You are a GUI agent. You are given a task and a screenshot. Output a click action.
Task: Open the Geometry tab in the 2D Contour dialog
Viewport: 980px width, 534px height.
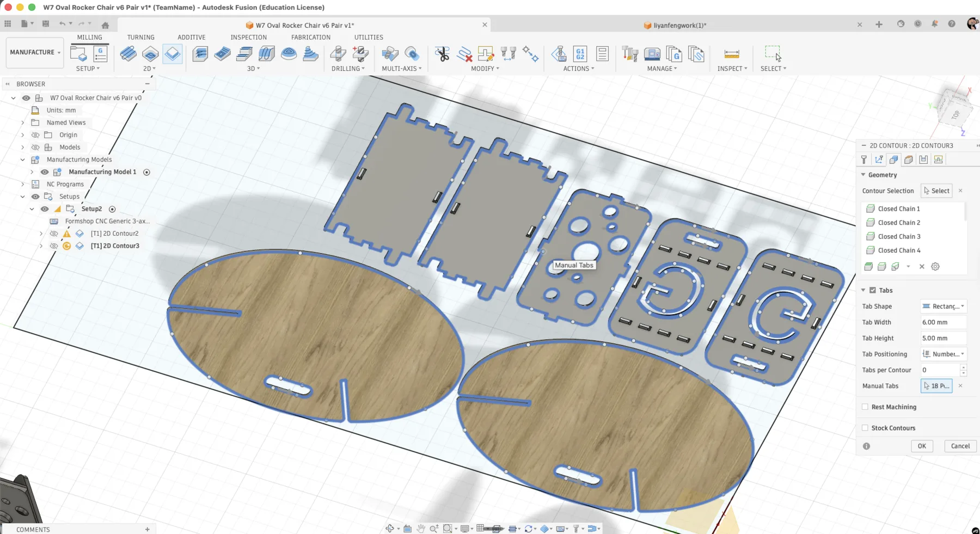click(x=893, y=159)
